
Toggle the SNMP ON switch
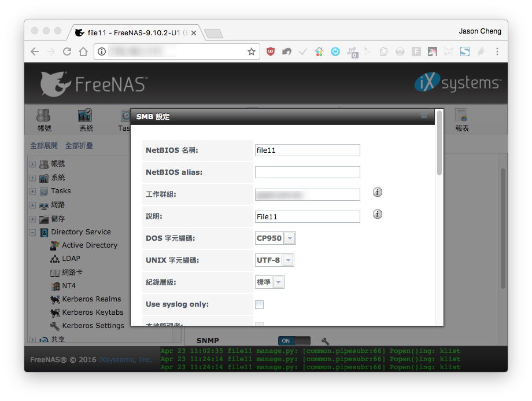pyautogui.click(x=294, y=341)
